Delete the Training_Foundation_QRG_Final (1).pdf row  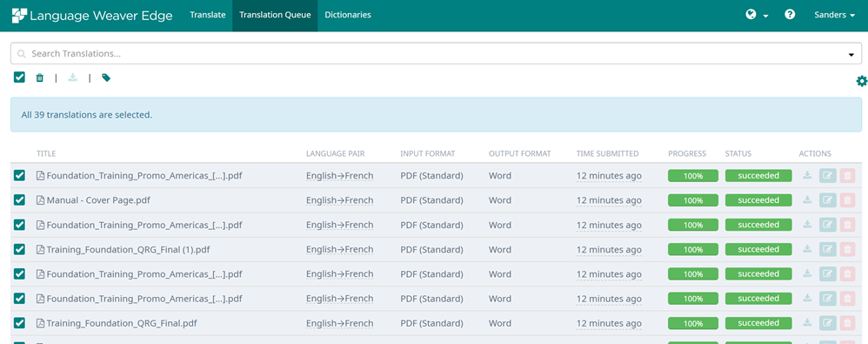pos(847,250)
